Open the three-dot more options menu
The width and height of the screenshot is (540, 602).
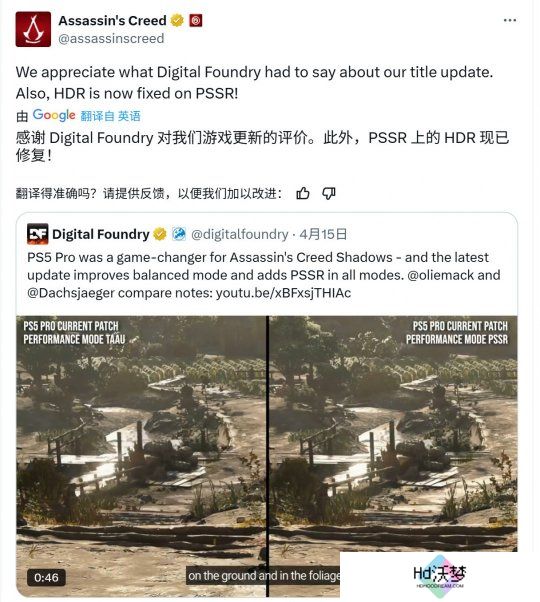point(510,20)
